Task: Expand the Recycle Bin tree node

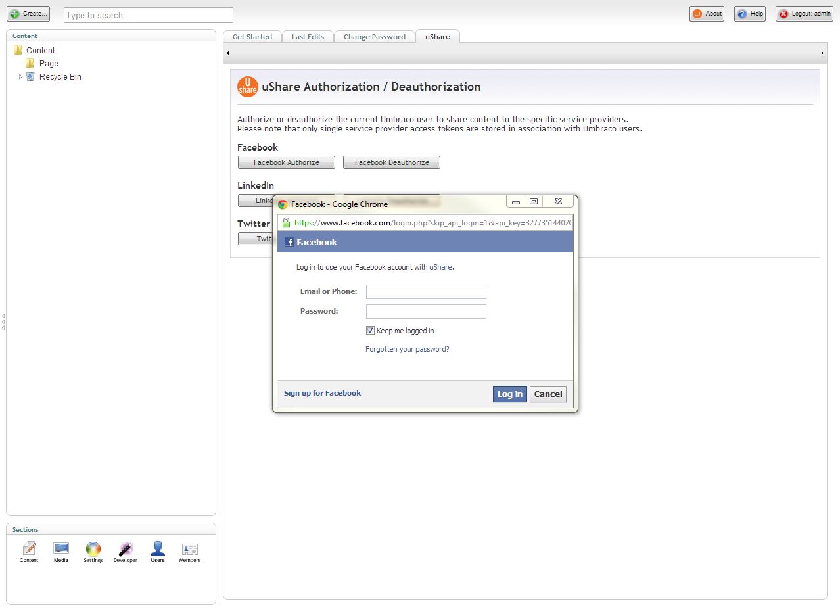Action: (20, 76)
